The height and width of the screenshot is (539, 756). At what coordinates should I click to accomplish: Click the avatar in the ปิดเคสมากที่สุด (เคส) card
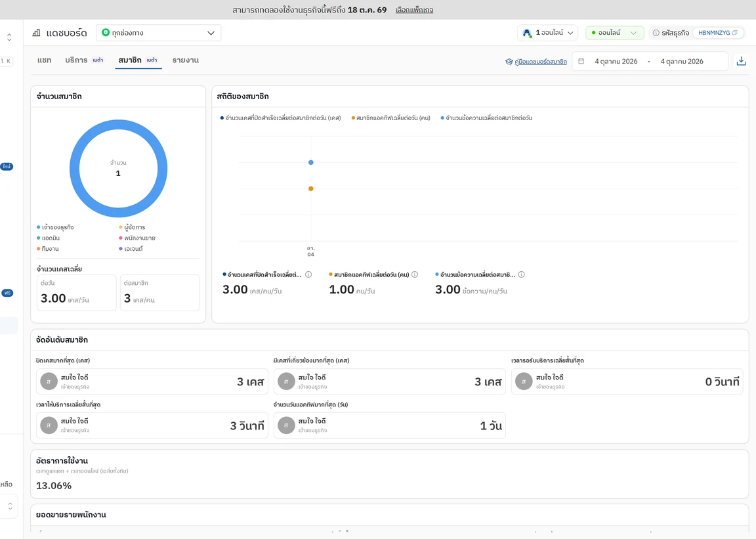[x=49, y=381]
